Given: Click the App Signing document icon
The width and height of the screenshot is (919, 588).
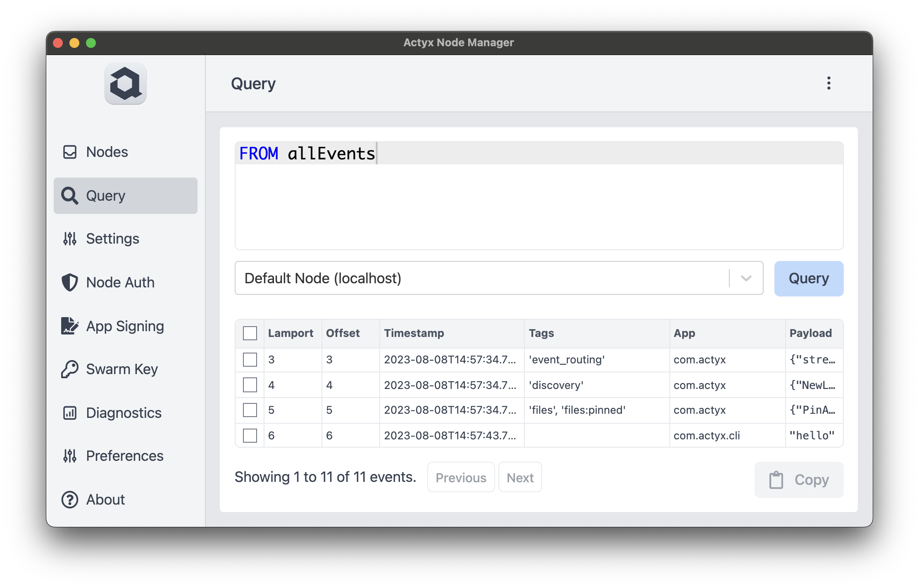Looking at the screenshot, I should coord(70,326).
